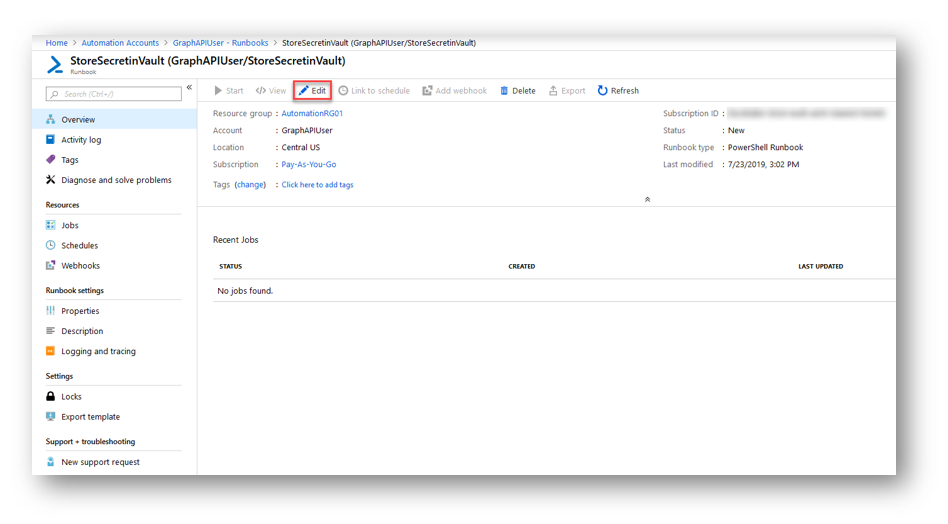The width and height of the screenshot is (948, 524).
Task: Click the runbook PowerShell logo icon
Action: coord(55,64)
